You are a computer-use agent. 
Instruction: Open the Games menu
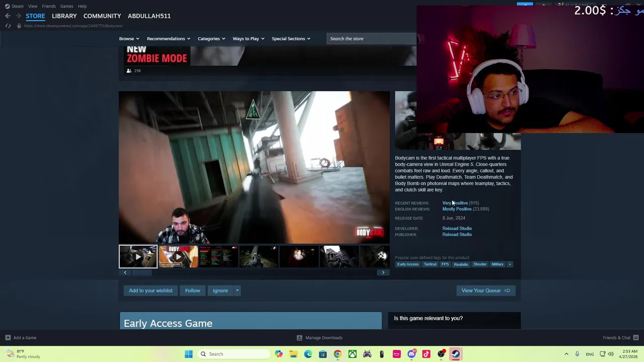67,6
